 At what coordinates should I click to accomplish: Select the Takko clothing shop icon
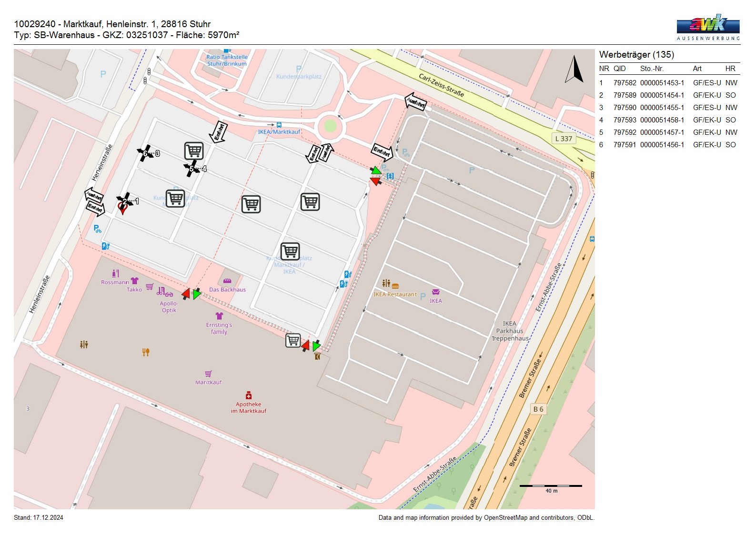(x=134, y=281)
